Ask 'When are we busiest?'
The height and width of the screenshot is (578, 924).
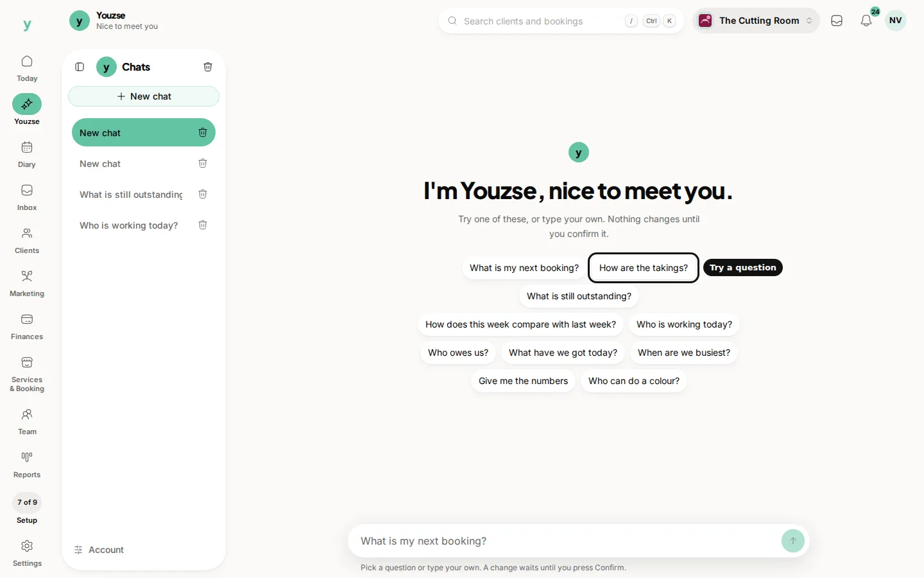click(684, 353)
